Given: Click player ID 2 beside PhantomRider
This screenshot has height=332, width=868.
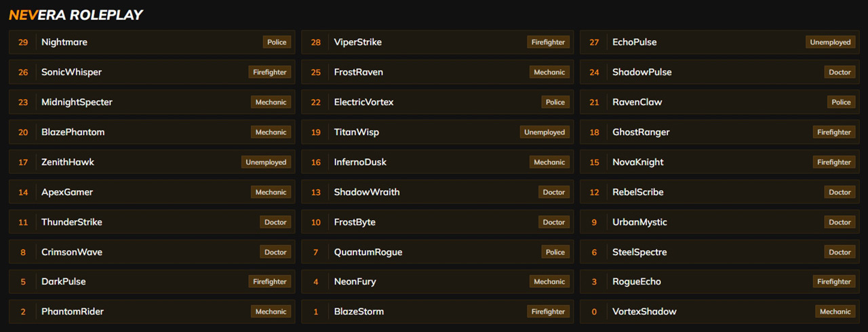Looking at the screenshot, I should pos(23,312).
